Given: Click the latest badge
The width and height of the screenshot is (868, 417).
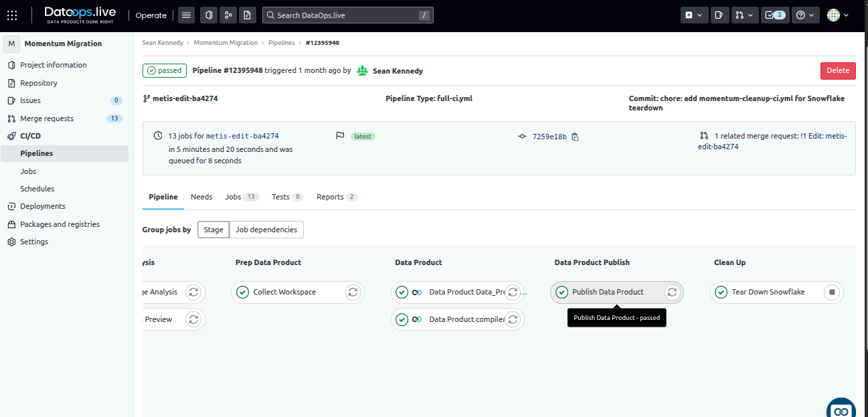Looking at the screenshot, I should coord(363,136).
